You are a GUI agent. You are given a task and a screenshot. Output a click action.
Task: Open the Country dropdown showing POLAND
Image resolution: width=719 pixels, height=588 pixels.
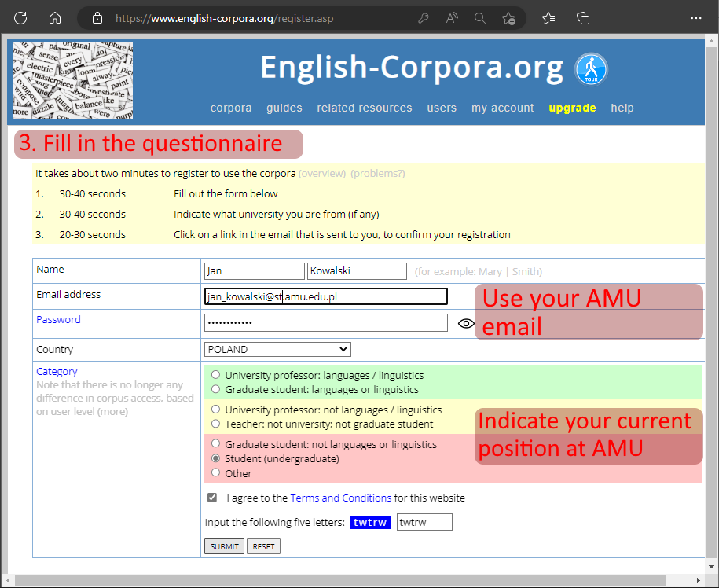point(277,349)
